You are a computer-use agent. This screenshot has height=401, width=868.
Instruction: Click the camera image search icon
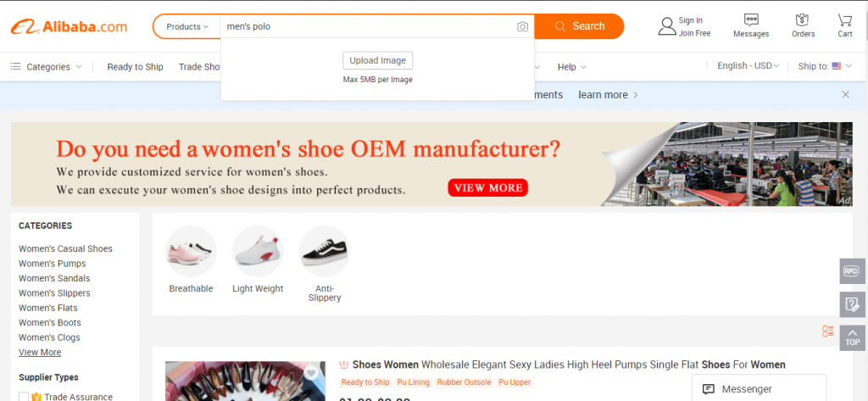522,26
